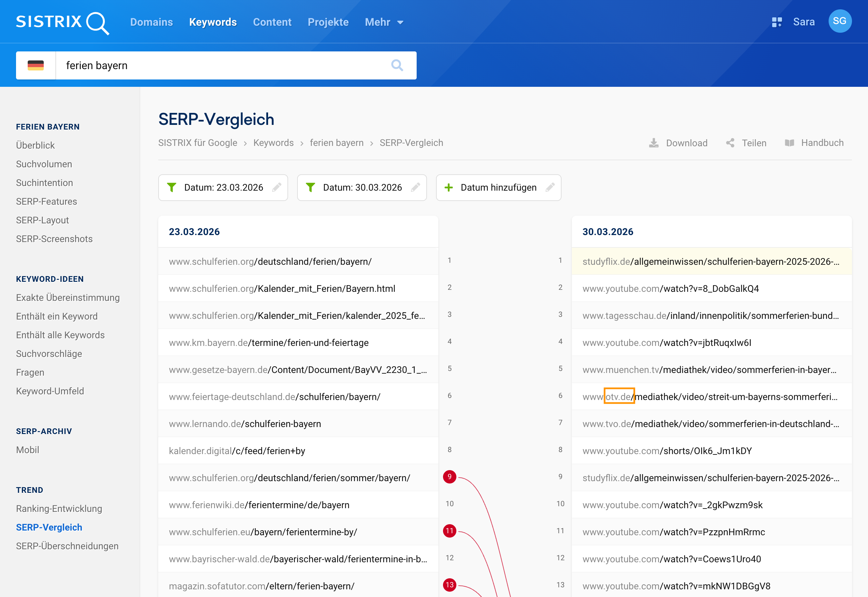The height and width of the screenshot is (597, 868).
Task: Click the download icon to export the SERP comparison
Action: [x=654, y=143]
